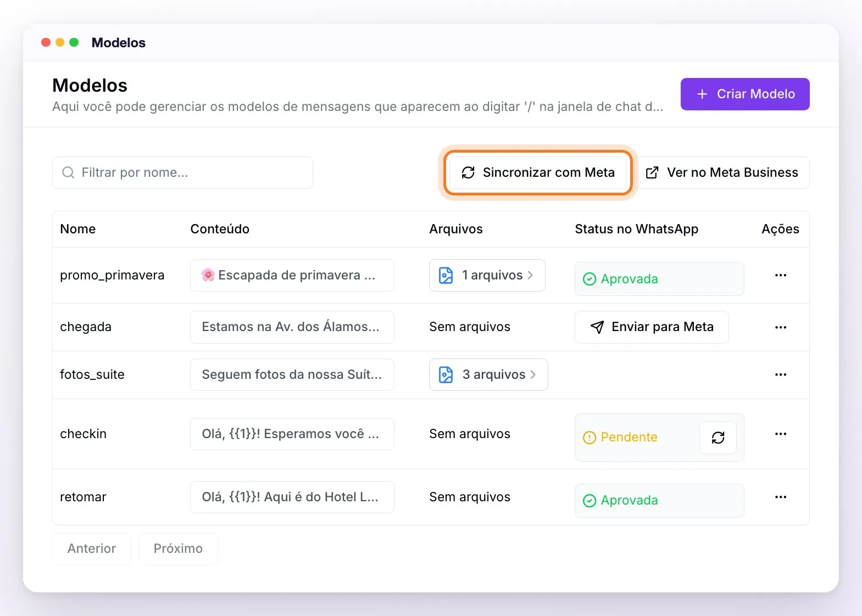Expand the 3 arquivos chevron
The height and width of the screenshot is (616, 862).
coord(533,374)
